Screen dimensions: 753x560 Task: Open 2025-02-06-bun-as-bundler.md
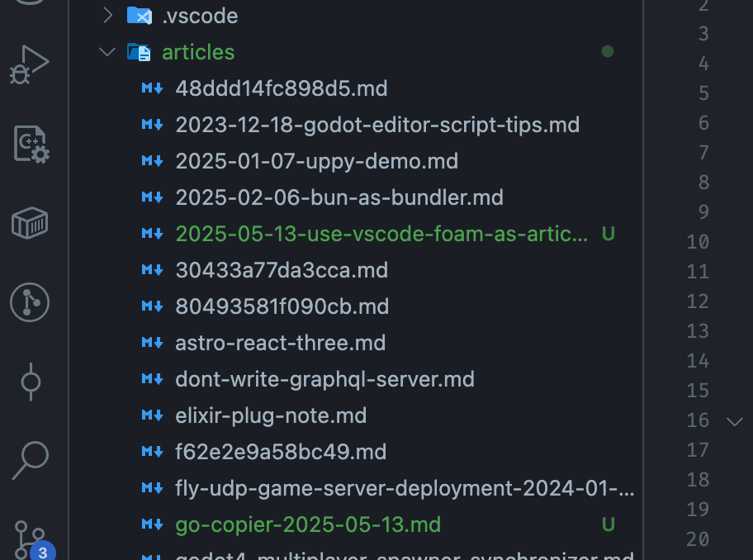[339, 197]
